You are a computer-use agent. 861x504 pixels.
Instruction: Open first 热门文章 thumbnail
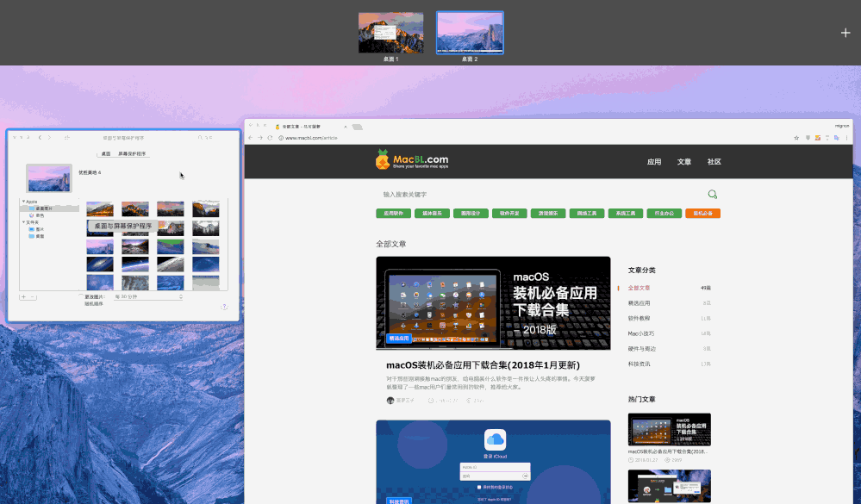(x=670, y=429)
